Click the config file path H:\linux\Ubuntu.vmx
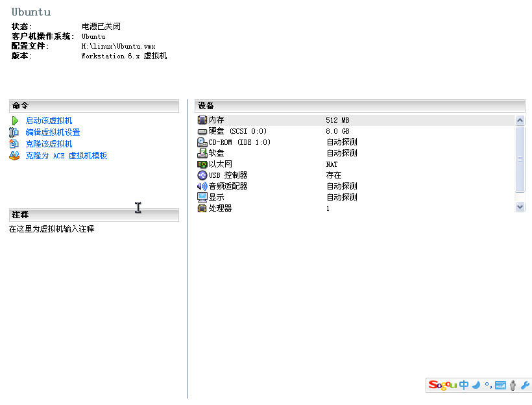532x405 pixels. click(119, 46)
